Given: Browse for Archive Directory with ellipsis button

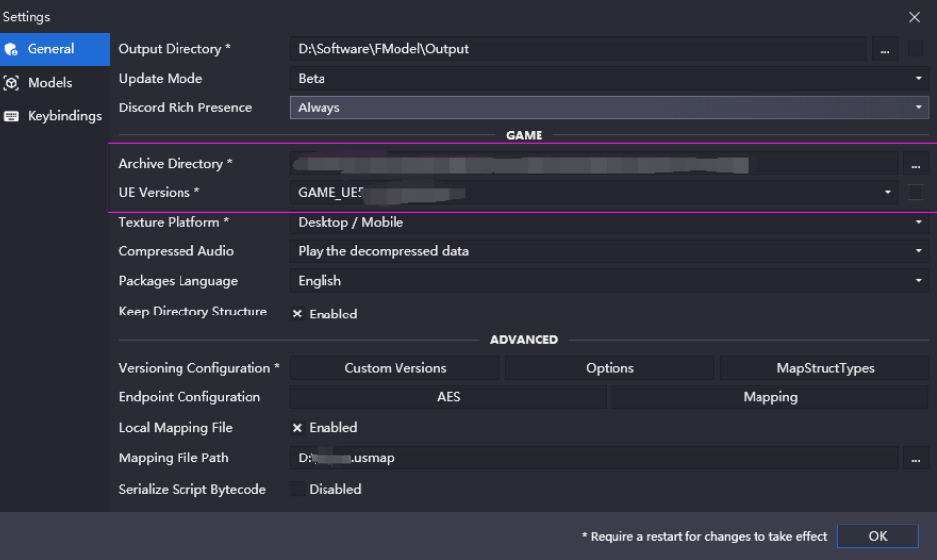Looking at the screenshot, I should (x=915, y=163).
